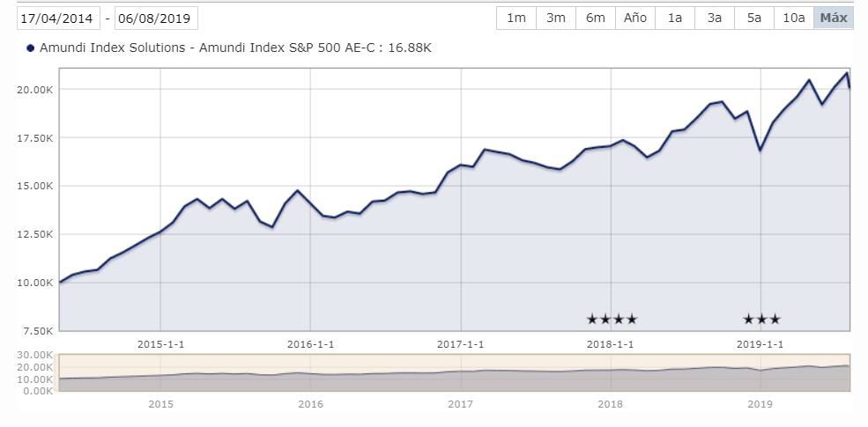Click the line's starting point at 10.00K
The image size is (868, 427).
coord(60,283)
